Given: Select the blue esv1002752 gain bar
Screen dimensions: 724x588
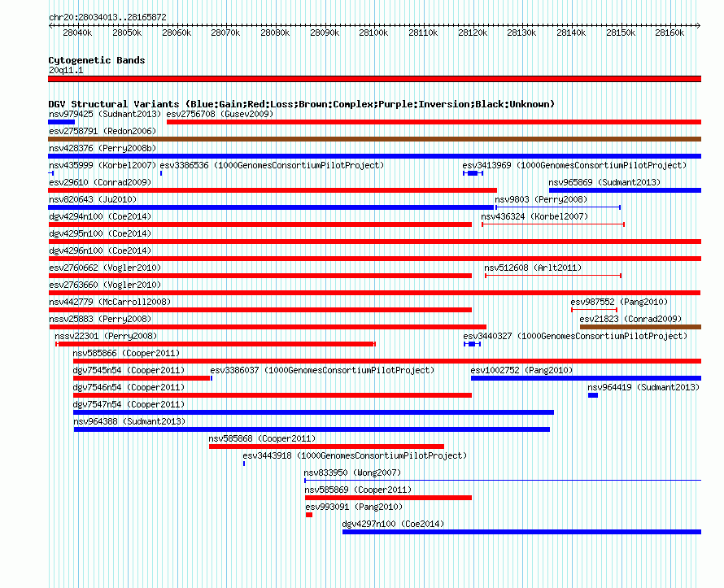Looking at the screenshot, I should (587, 378).
